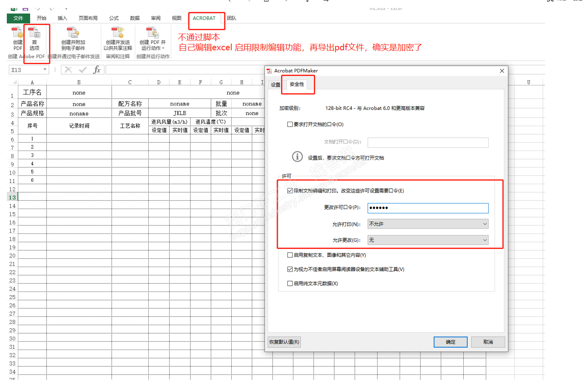This screenshot has height=386, width=588.
Task: Click the cell containing 批量
Action: (221, 104)
